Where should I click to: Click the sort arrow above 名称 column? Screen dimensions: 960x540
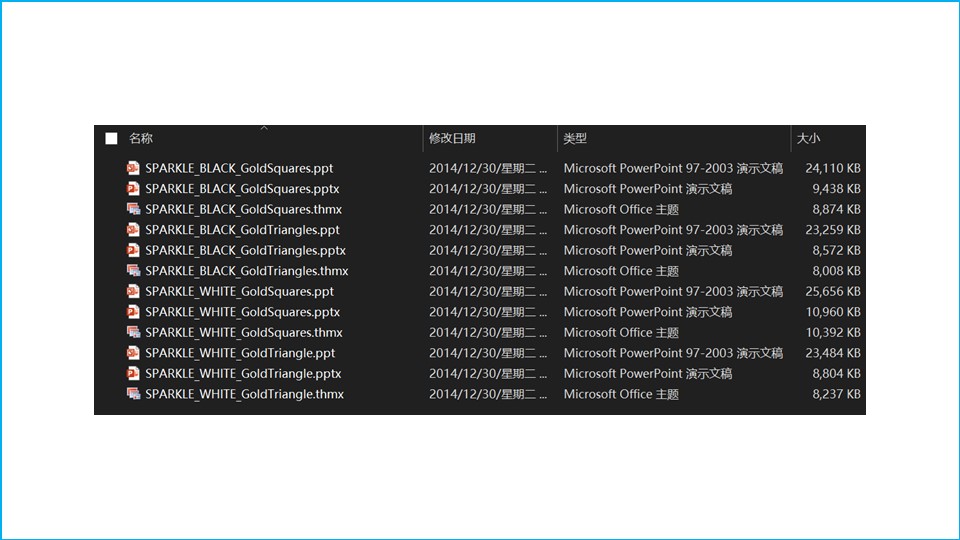[264, 128]
